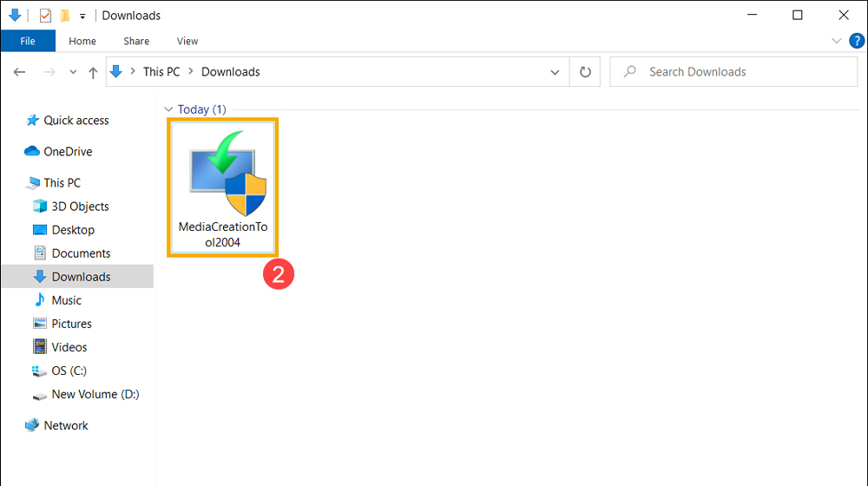Refresh the Downloads folder
The width and height of the screenshot is (868, 486).
pyautogui.click(x=585, y=72)
